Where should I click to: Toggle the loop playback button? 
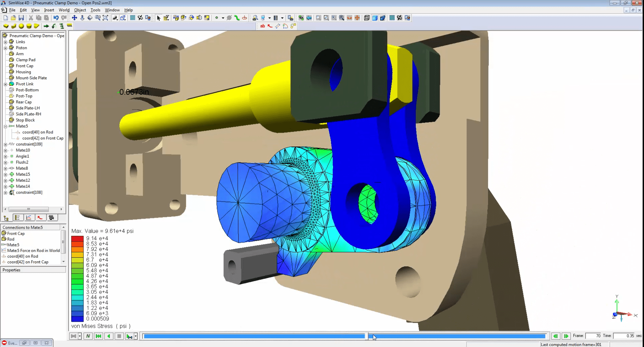pos(88,336)
